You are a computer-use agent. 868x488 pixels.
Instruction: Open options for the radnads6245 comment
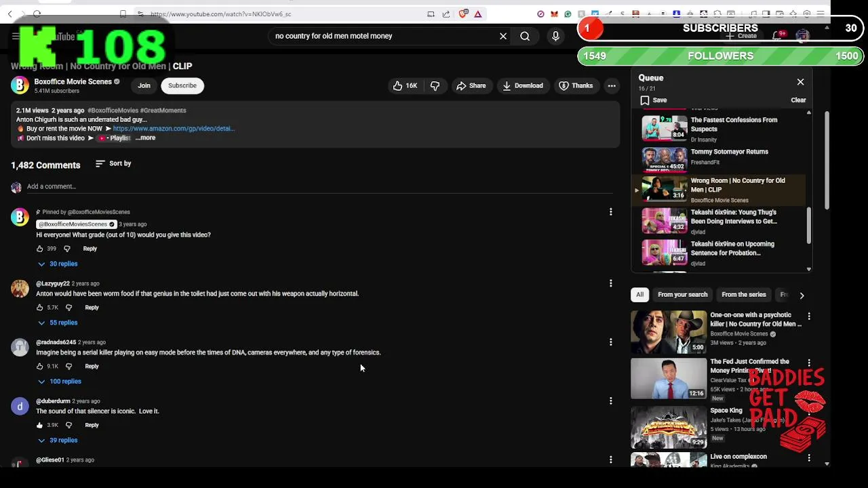(610, 342)
